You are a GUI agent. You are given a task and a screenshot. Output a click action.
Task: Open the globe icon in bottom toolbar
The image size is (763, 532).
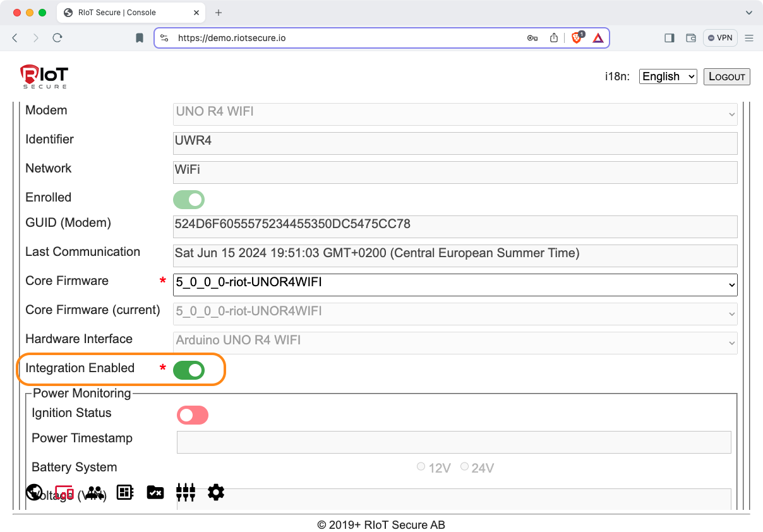(34, 492)
